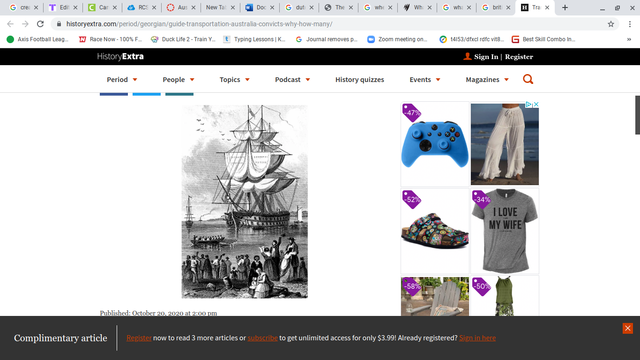
Task: Click the page vertical scrollbar thumb
Action: (637, 115)
